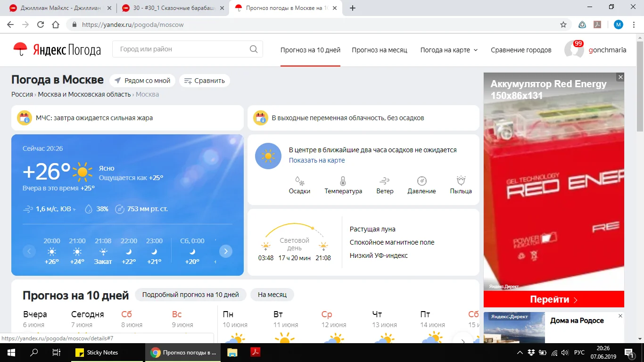The image size is (644, 362).
Task: Click the Adobe Acrobat extension icon in Chrome
Action: pos(597,25)
